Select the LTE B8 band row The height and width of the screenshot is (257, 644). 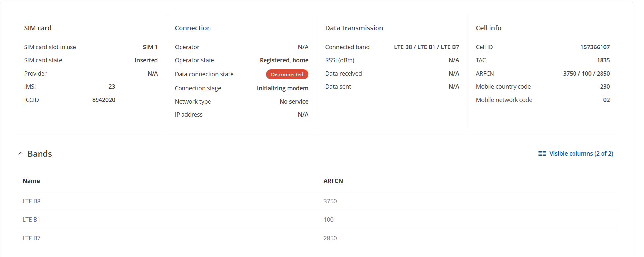pyautogui.click(x=317, y=201)
